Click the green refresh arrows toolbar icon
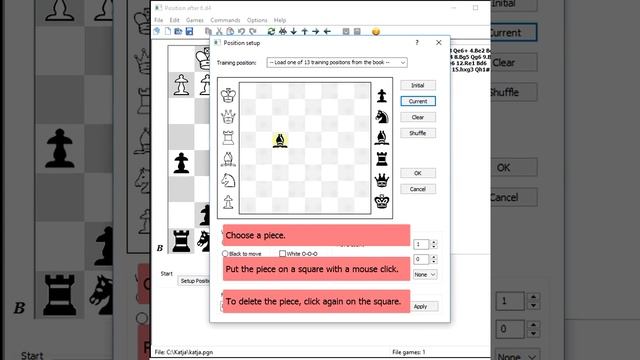 [271, 31]
